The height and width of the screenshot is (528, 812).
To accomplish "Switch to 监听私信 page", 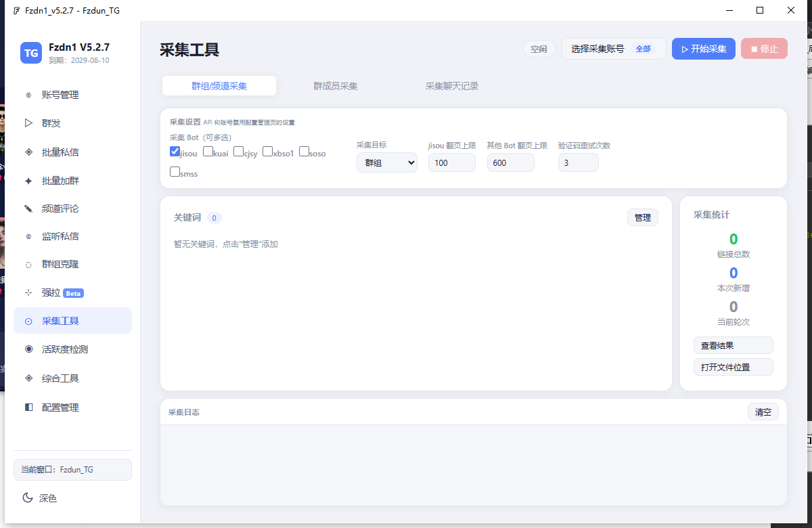I will 72,236.
